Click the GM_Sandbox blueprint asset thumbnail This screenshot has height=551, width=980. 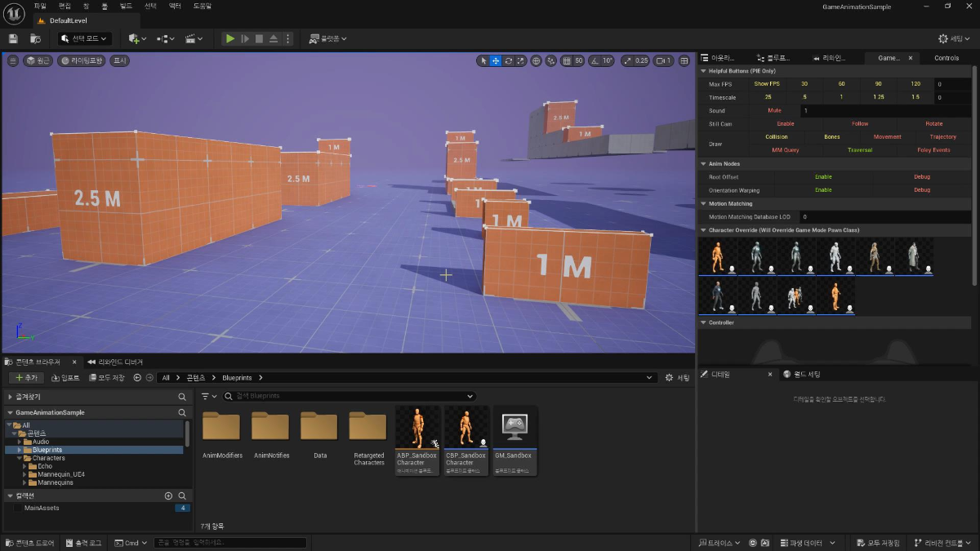[514, 427]
